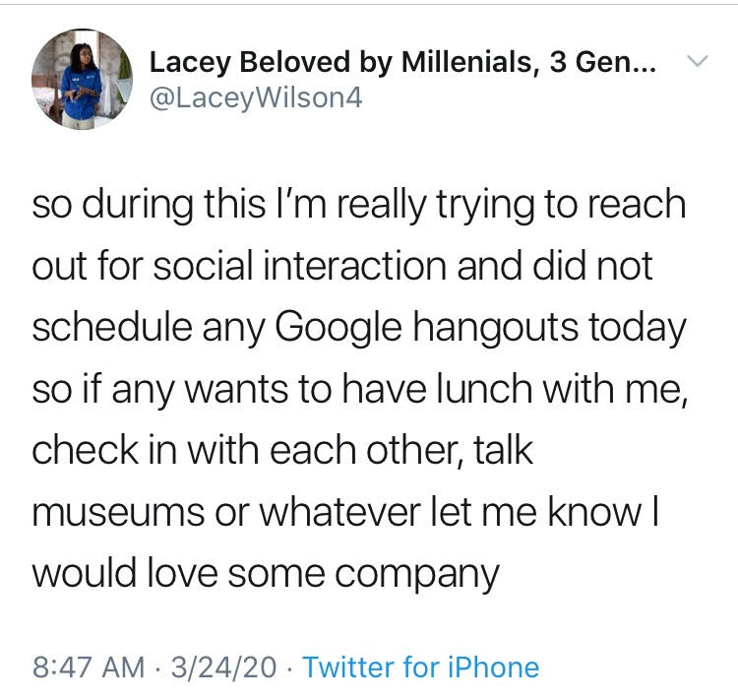Click the phrase "check in with"
The image size is (738, 700).
(x=146, y=450)
